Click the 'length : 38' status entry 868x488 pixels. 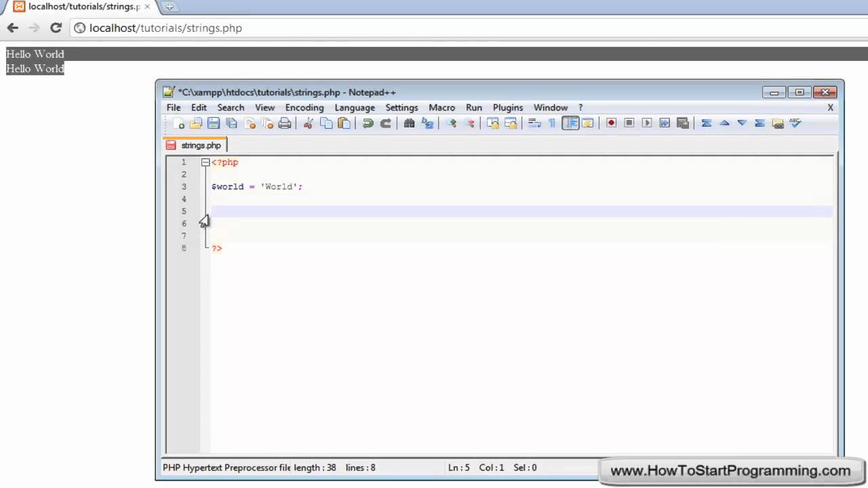[315, 468]
